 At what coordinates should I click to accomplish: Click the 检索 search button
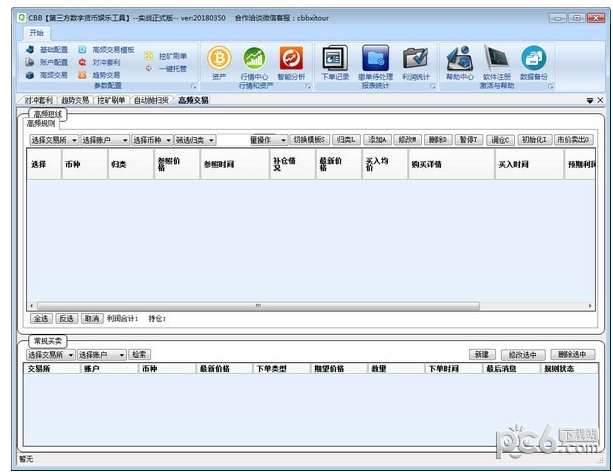pos(139,355)
